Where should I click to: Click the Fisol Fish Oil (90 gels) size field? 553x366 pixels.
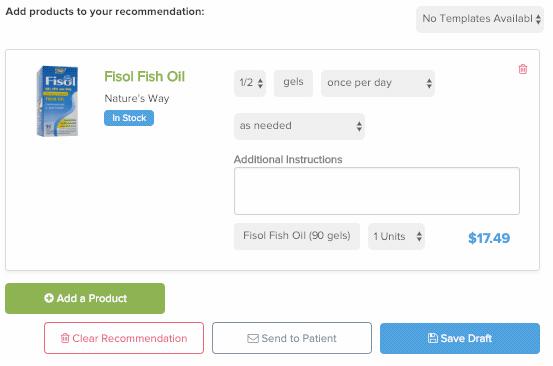[297, 236]
